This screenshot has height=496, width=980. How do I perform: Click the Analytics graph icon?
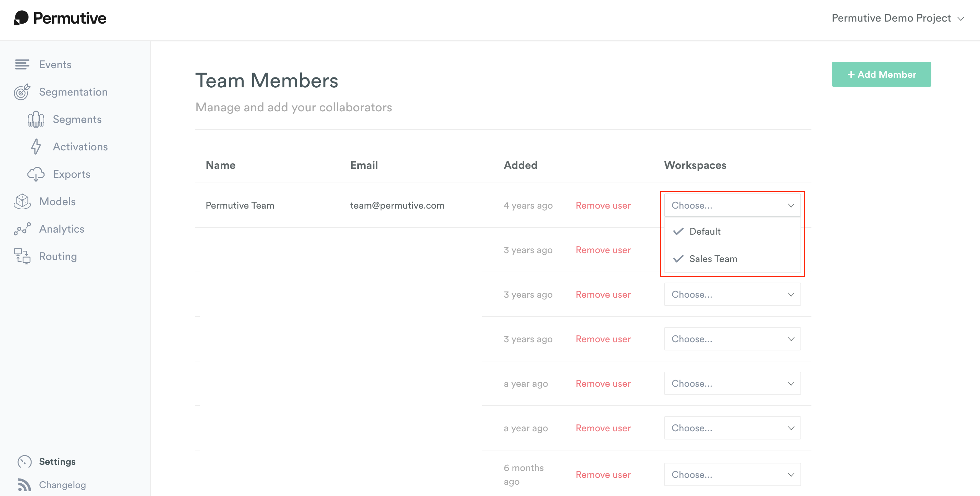click(22, 229)
